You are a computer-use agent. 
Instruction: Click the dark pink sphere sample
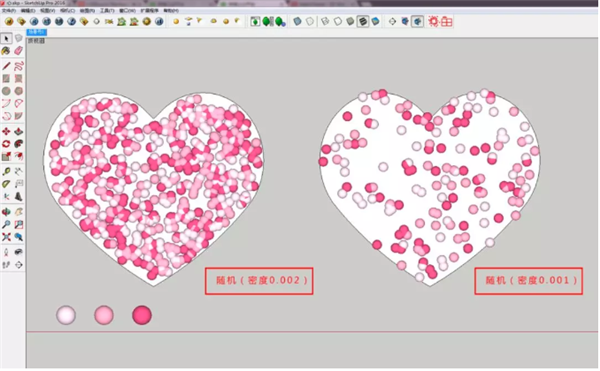[142, 315]
